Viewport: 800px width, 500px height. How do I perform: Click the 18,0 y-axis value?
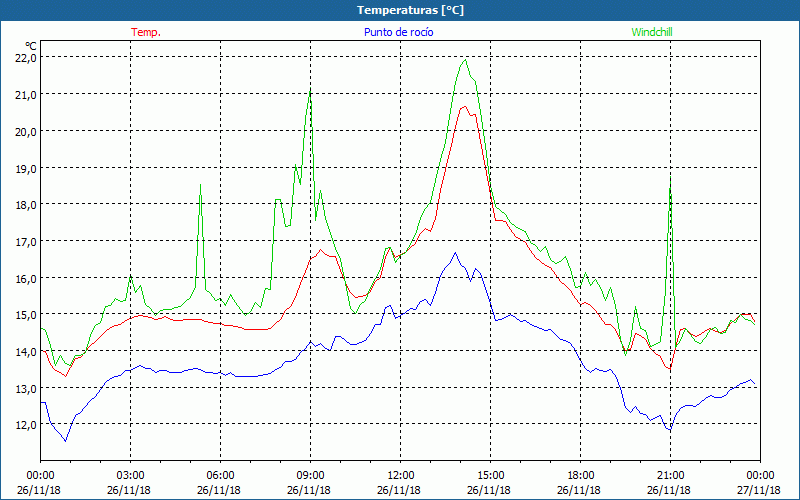[26, 205]
